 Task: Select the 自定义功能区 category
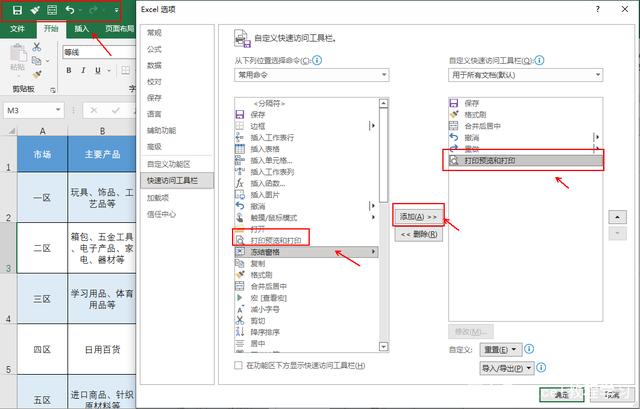coord(177,164)
